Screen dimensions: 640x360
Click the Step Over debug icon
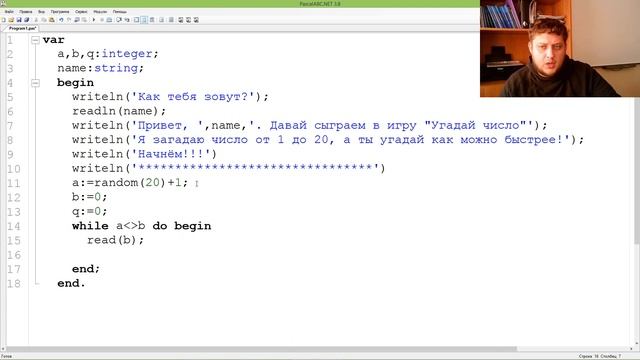coord(119,20)
